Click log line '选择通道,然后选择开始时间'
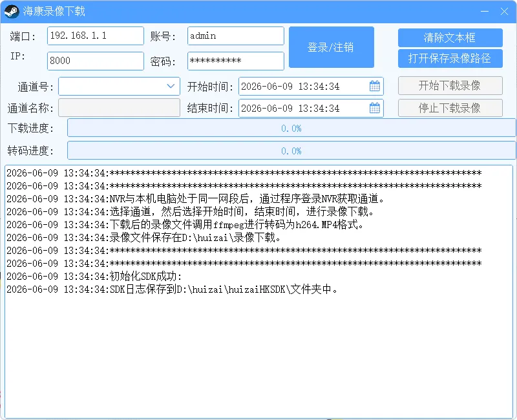The width and height of the screenshot is (517, 420). point(191,212)
